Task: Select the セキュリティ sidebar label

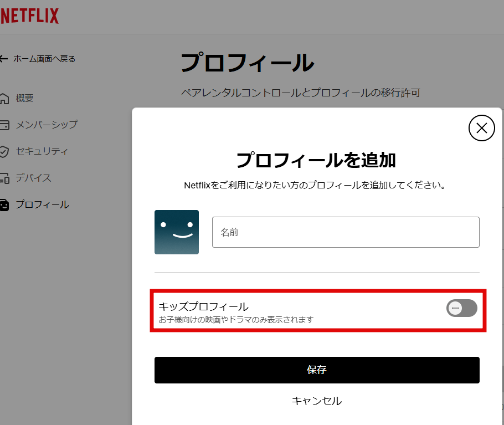Action: [42, 151]
